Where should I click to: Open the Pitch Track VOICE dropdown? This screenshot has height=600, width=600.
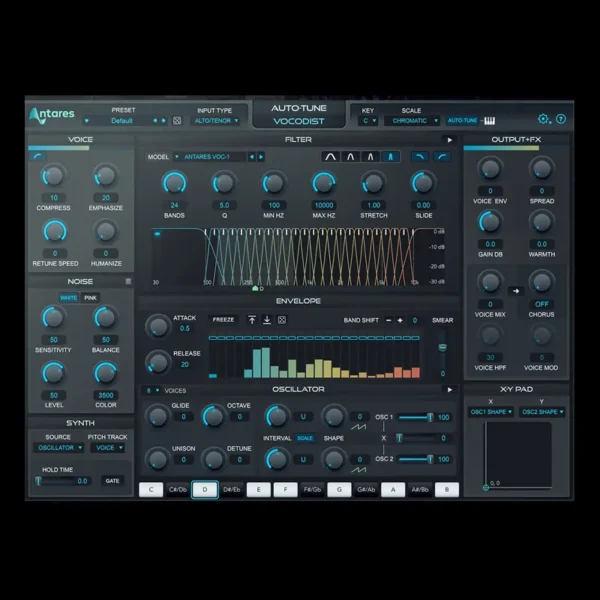[x=108, y=448]
